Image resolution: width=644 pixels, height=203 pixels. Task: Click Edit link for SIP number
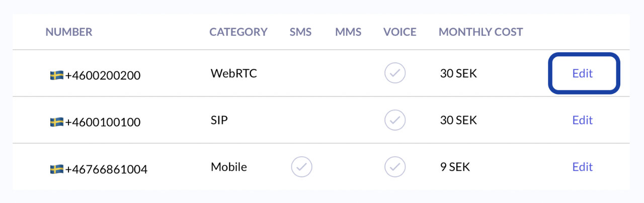(x=583, y=120)
